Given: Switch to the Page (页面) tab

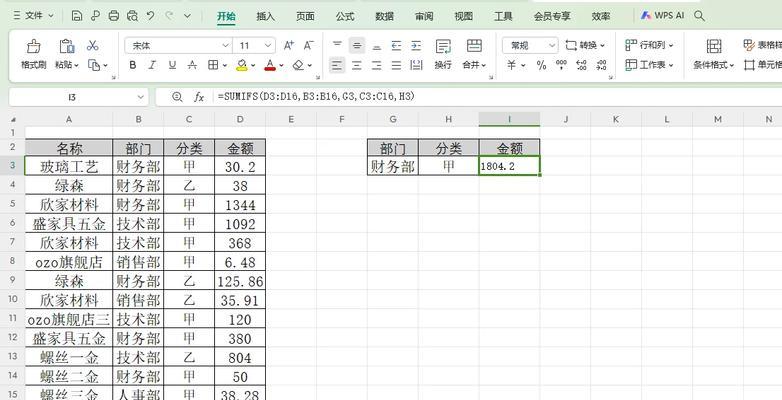Looking at the screenshot, I should (305, 16).
